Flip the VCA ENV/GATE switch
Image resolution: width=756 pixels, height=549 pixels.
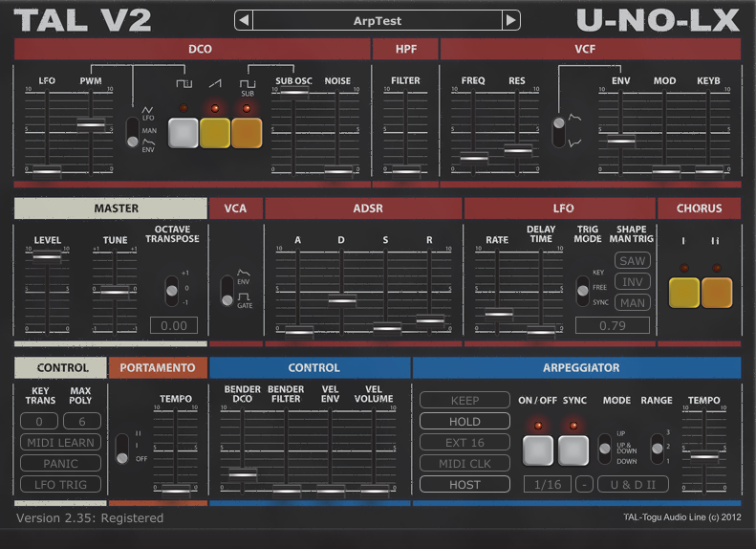[227, 291]
